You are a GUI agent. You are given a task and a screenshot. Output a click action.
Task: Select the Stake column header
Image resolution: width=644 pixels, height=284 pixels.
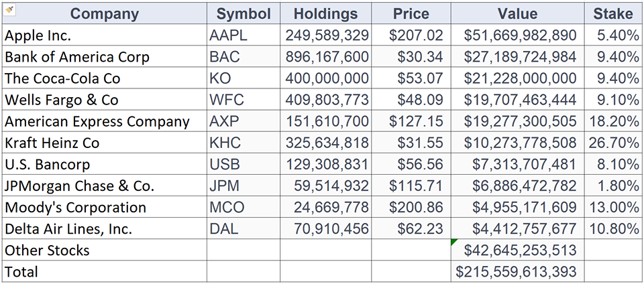click(612, 13)
